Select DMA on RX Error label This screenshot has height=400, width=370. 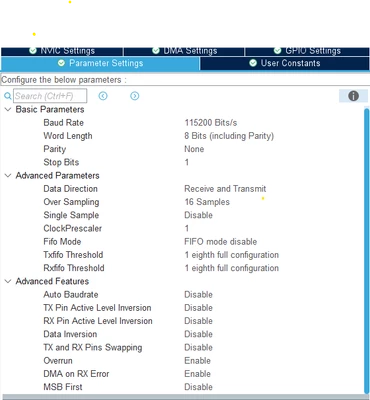(x=76, y=374)
